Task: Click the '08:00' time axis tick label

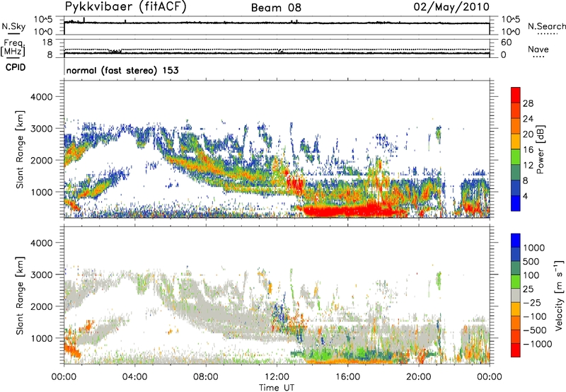Action: tap(206, 377)
